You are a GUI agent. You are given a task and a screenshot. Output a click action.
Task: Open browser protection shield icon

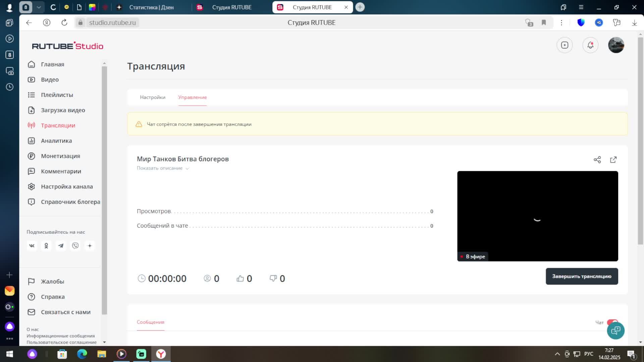(581, 22)
